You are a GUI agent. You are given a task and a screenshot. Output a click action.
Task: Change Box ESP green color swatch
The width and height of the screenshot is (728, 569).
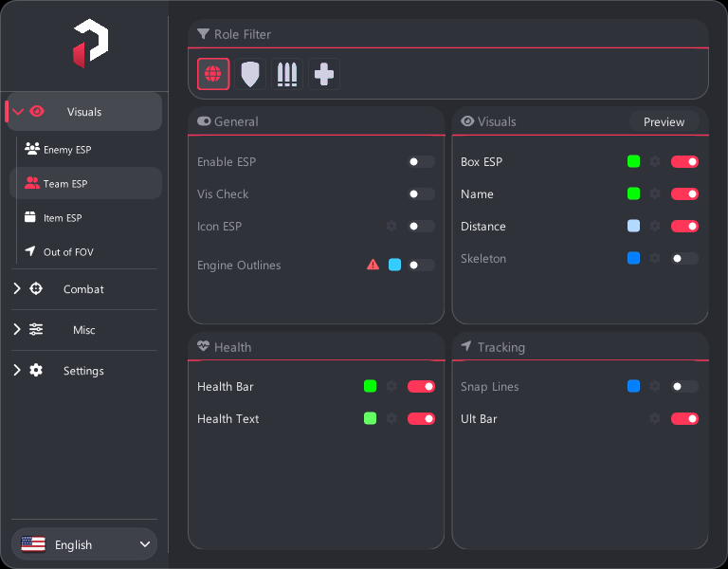633,161
